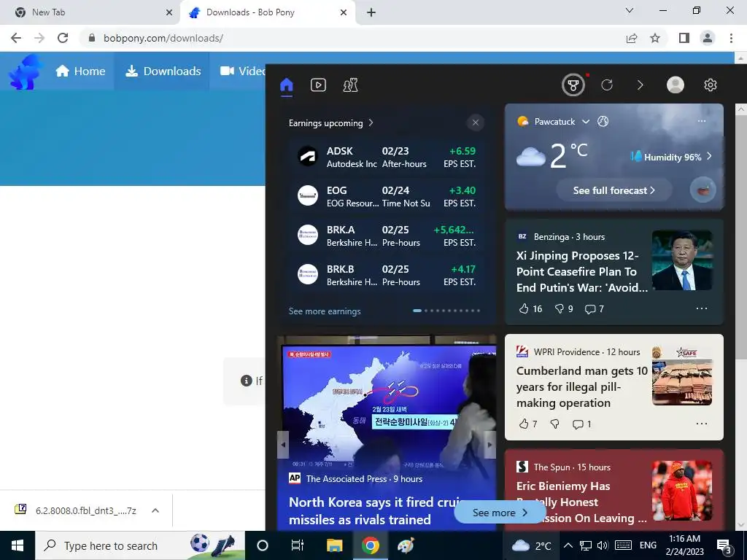Open Windows Start menu
Viewport: 747px width, 560px height.
[x=18, y=545]
